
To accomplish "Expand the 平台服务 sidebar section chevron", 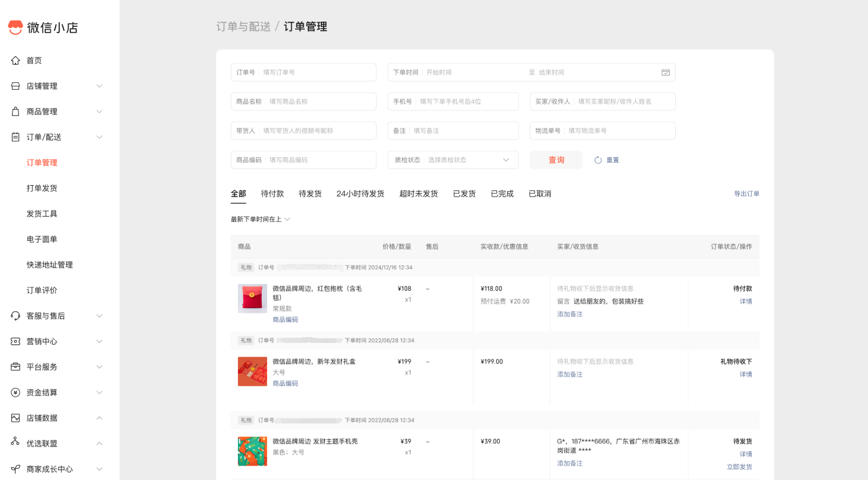I will 99,367.
